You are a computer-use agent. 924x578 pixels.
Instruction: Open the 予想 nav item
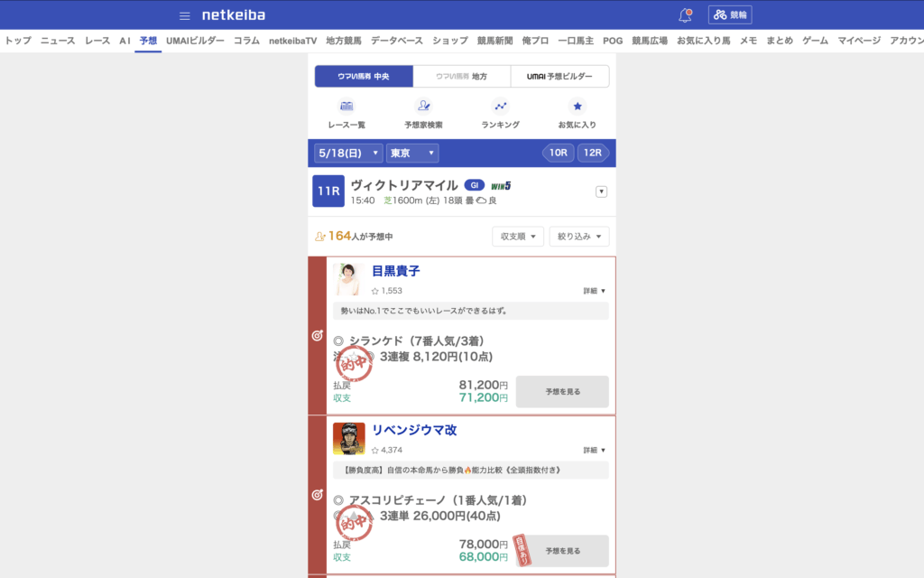click(x=148, y=41)
